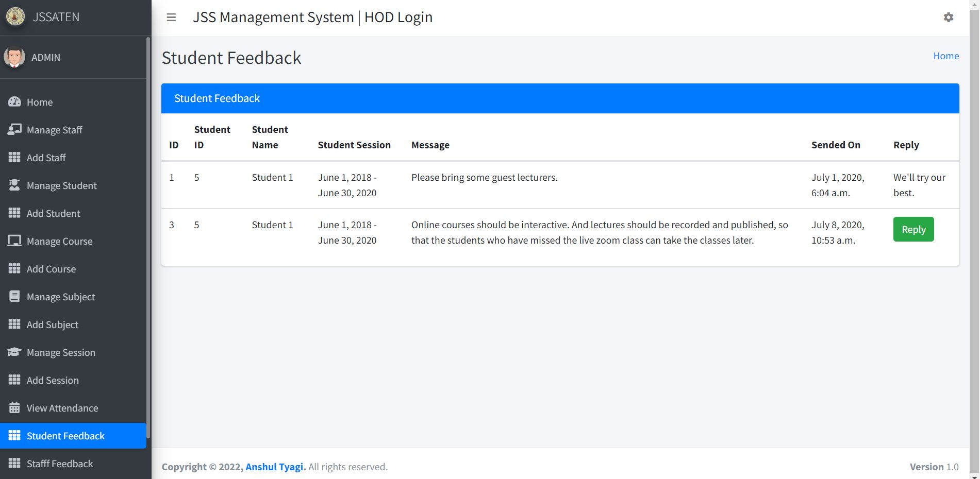Viewport: 980px width, 479px height.
Task: Open Add Subject in the navigation
Action: [x=52, y=324]
